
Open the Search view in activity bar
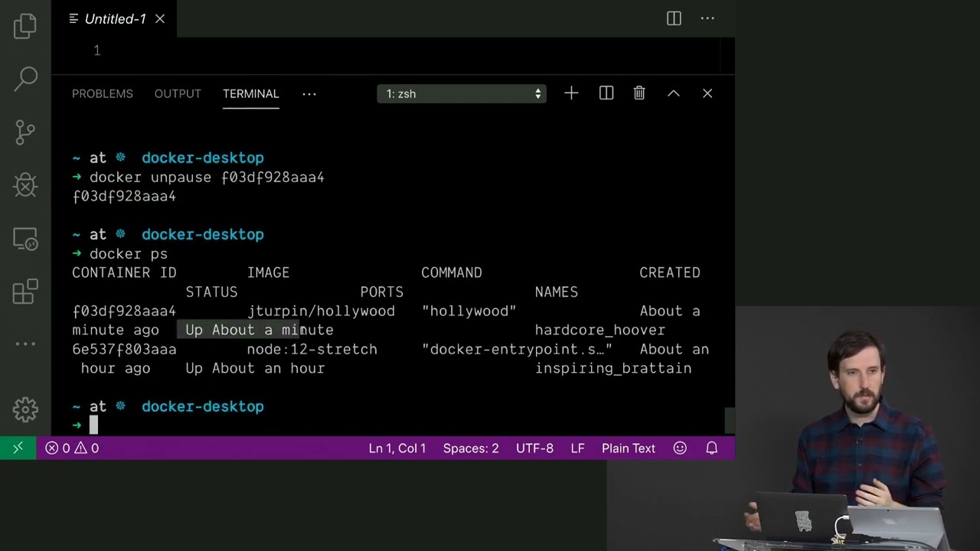25,78
